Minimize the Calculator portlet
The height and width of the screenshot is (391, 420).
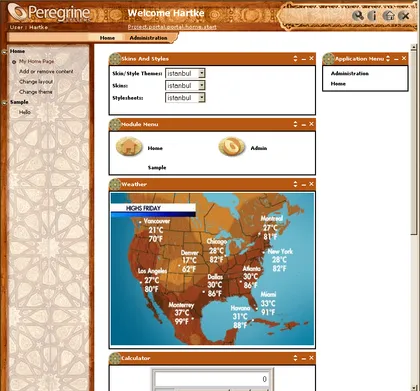[304, 358]
